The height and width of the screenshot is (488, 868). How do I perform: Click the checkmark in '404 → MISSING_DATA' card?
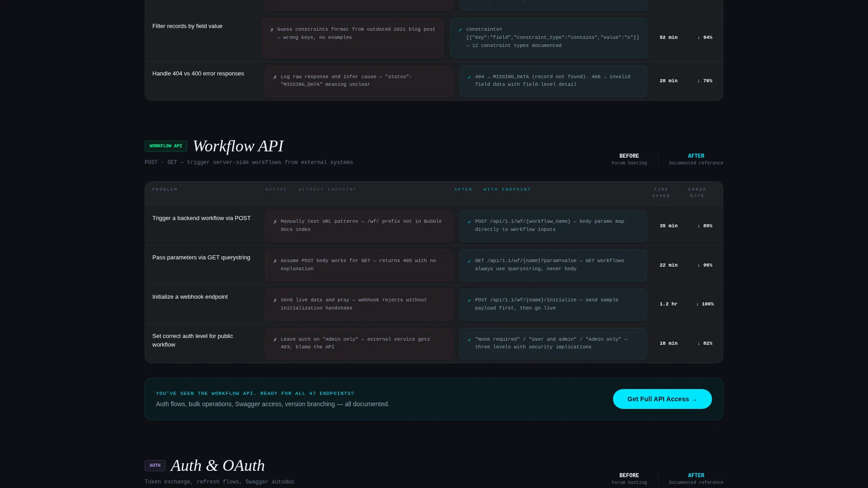(x=469, y=77)
